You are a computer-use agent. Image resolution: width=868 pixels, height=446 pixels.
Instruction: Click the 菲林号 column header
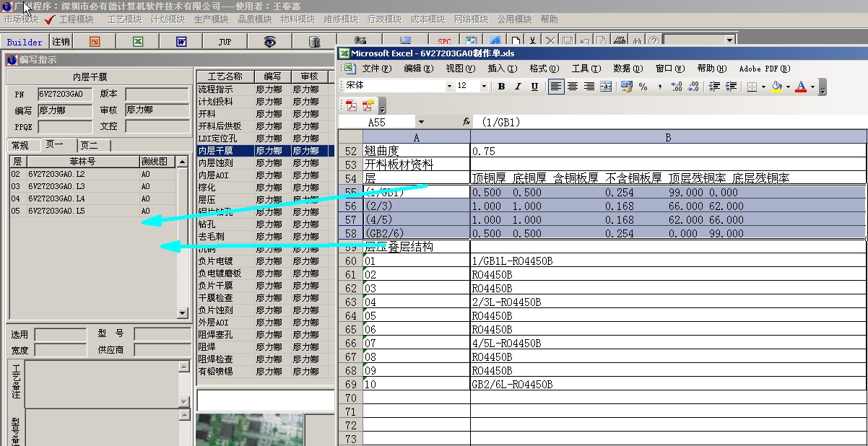(82, 162)
